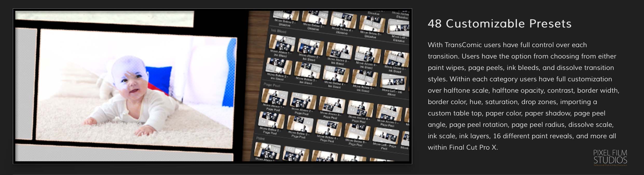Image resolution: width=644 pixels, height=175 pixels.
Task: Click Move Below 5 - Page Peel thumbnail
Action: pyautogui.click(x=357, y=131)
